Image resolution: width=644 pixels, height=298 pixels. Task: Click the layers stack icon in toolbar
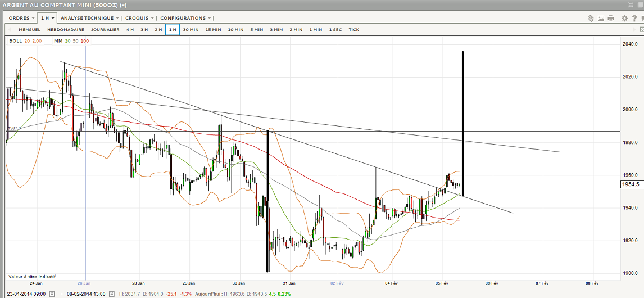(x=591, y=18)
